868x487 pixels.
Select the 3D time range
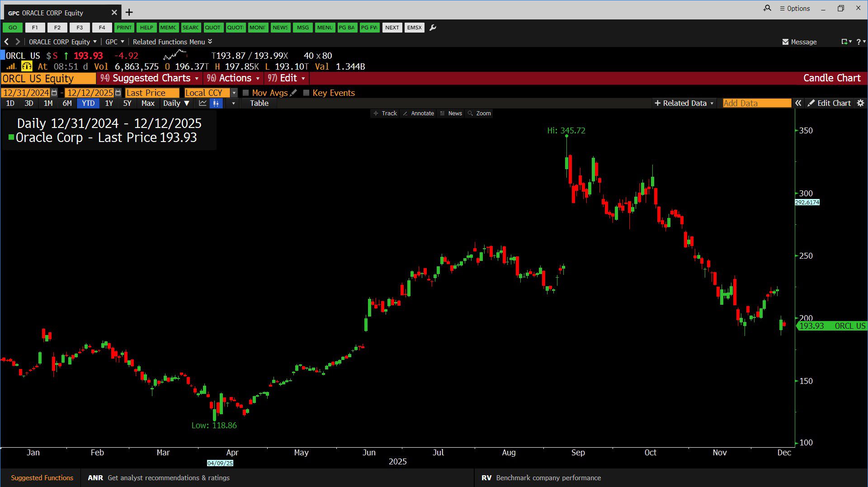coord(29,103)
